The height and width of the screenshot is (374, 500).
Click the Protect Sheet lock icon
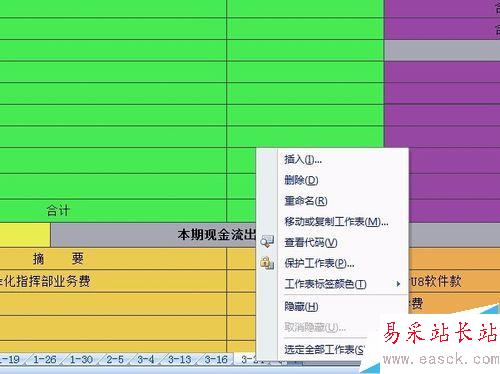tap(267, 263)
